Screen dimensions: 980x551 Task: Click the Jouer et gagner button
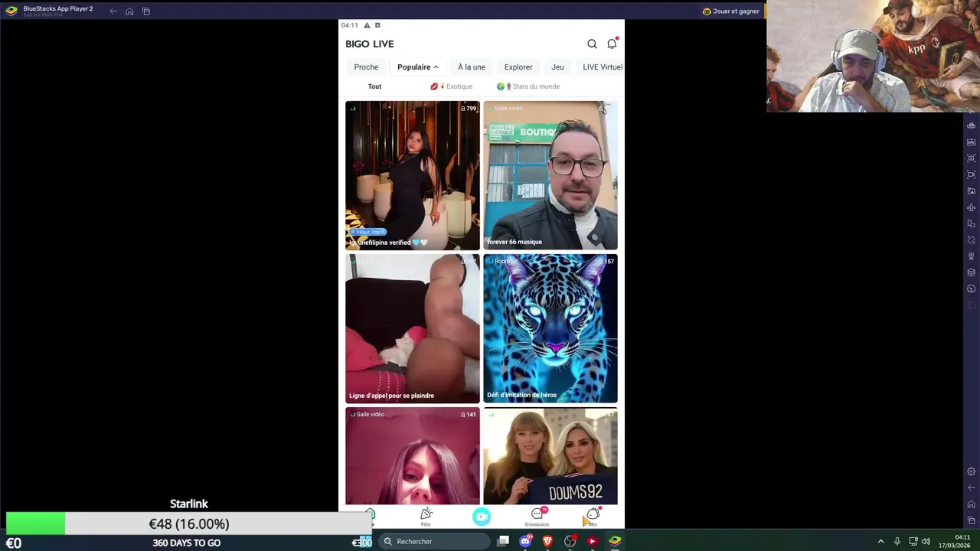(731, 11)
